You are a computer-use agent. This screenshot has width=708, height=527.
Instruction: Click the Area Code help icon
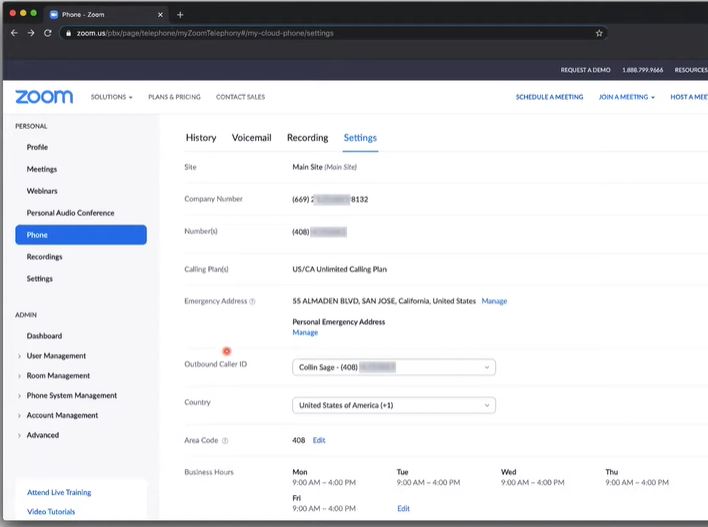(225, 440)
